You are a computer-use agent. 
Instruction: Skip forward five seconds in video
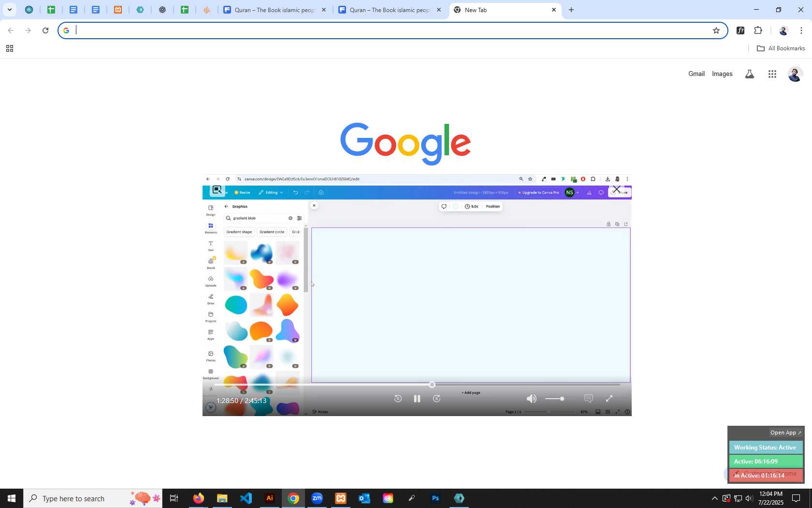coord(436,399)
